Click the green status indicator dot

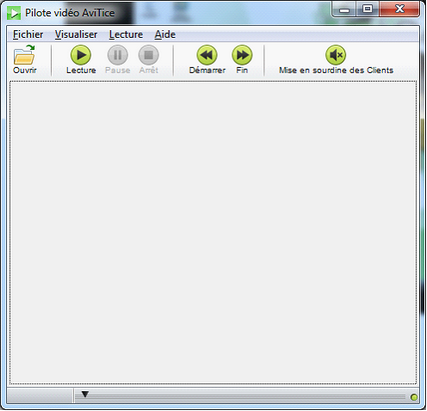pyautogui.click(x=414, y=397)
